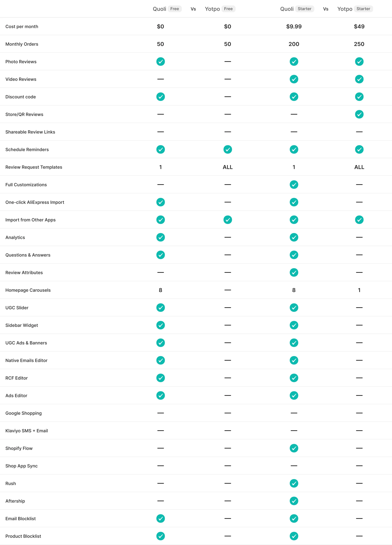Click the Homepage Carousels value for Yotpo Starter
Viewport: 392px width, 545px height.
click(x=359, y=290)
